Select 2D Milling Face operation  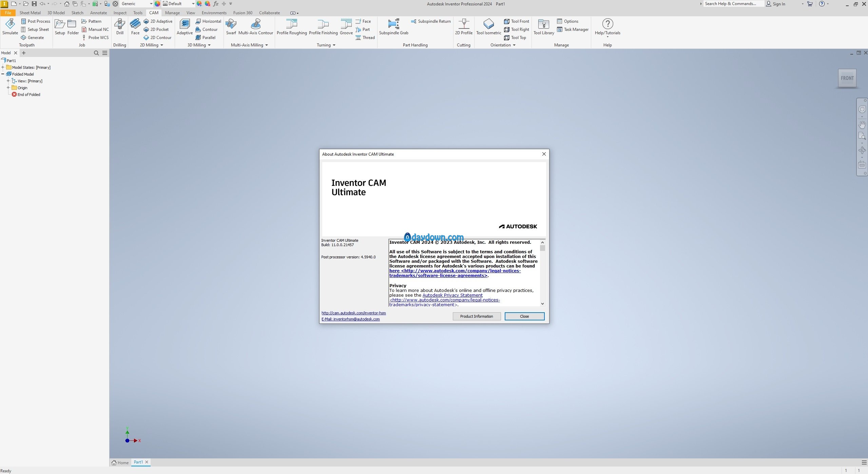(135, 27)
